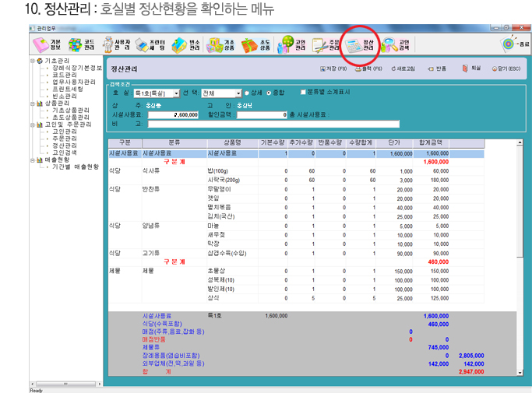
Task: Click the 종료 exit icon
Action: click(515, 44)
